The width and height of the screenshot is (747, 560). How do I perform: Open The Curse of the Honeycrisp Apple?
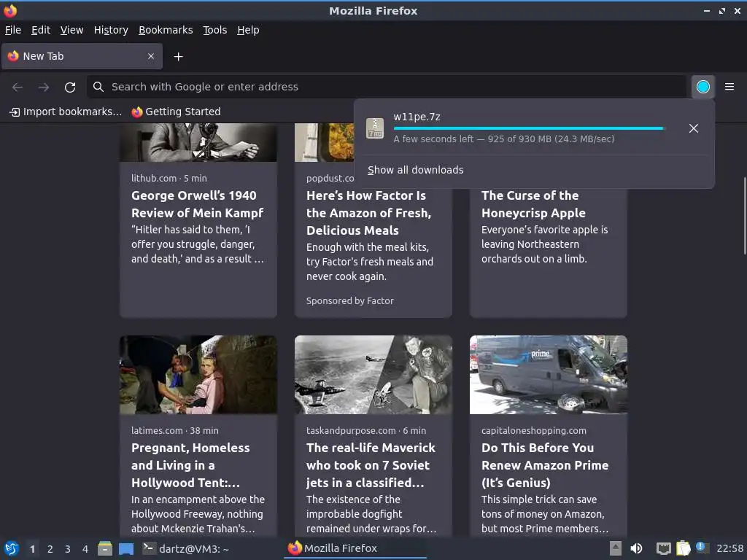pyautogui.click(x=533, y=204)
